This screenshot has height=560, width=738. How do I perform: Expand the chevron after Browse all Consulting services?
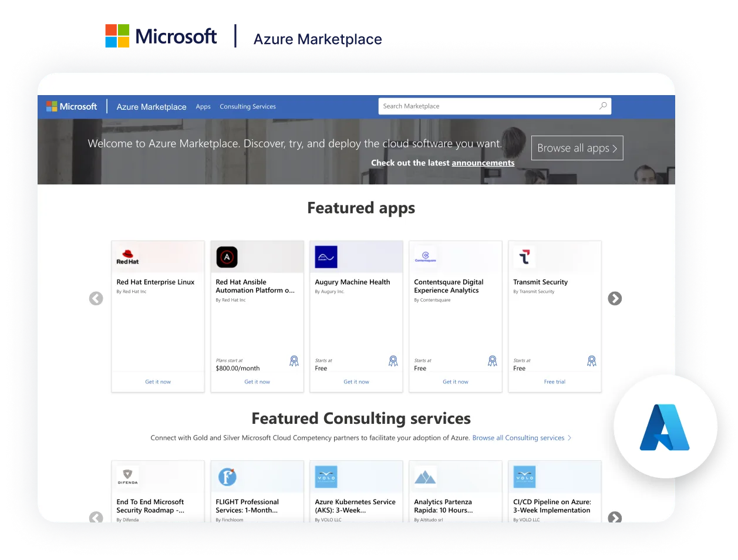pos(569,438)
